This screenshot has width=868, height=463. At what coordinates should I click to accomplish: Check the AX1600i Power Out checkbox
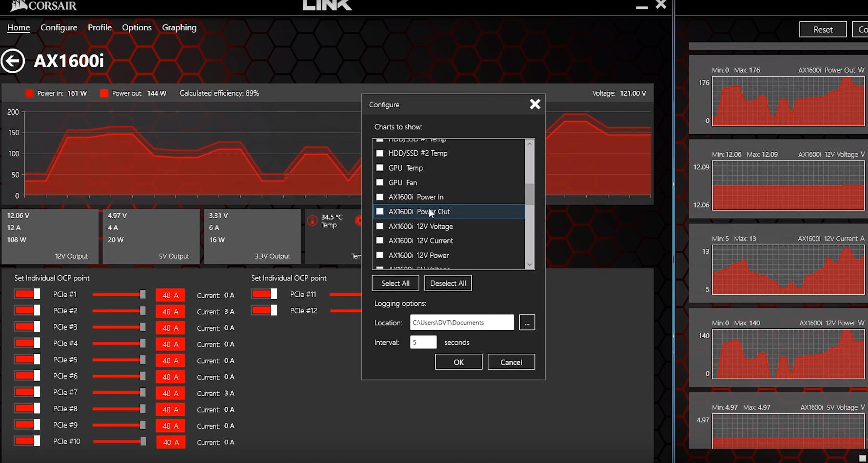pyautogui.click(x=380, y=212)
